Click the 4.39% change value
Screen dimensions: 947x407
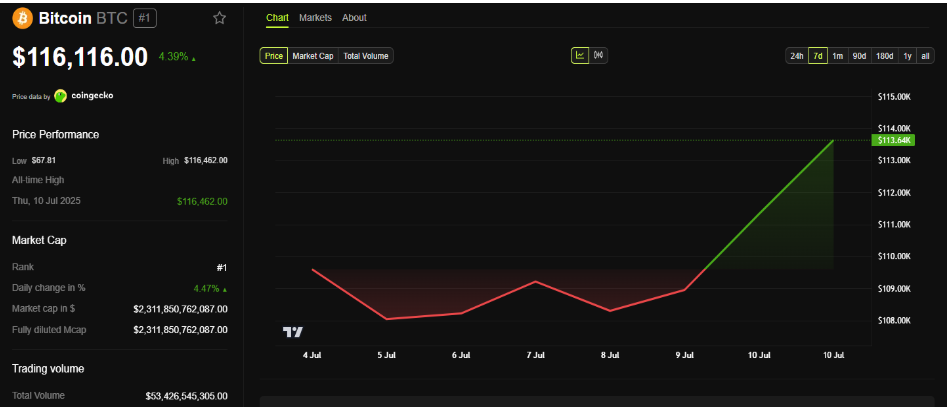pyautogui.click(x=173, y=57)
